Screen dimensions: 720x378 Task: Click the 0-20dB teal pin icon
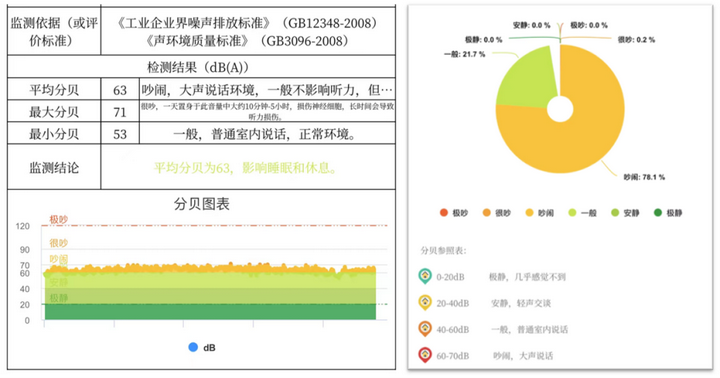click(x=425, y=276)
